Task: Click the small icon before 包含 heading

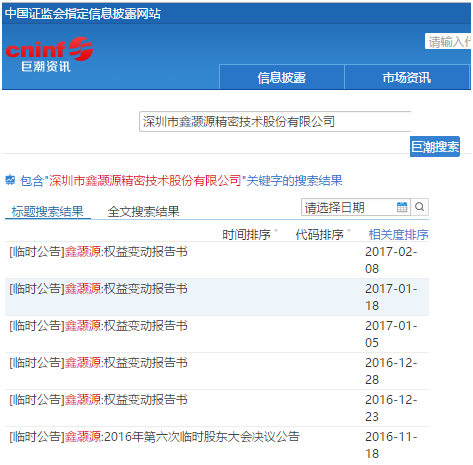Action: [x=10, y=180]
